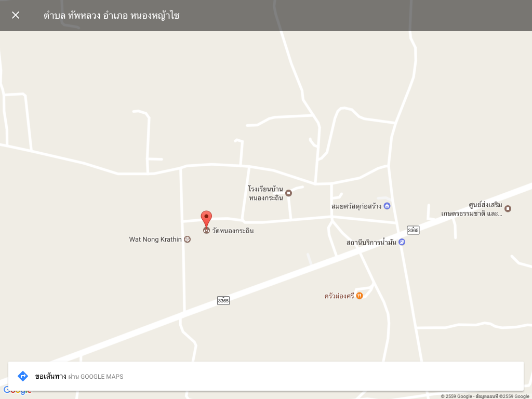The height and width of the screenshot is (399, 532).
Task: Select the Wat Nong Krathin dharma wheel icon
Action: pyautogui.click(x=187, y=240)
